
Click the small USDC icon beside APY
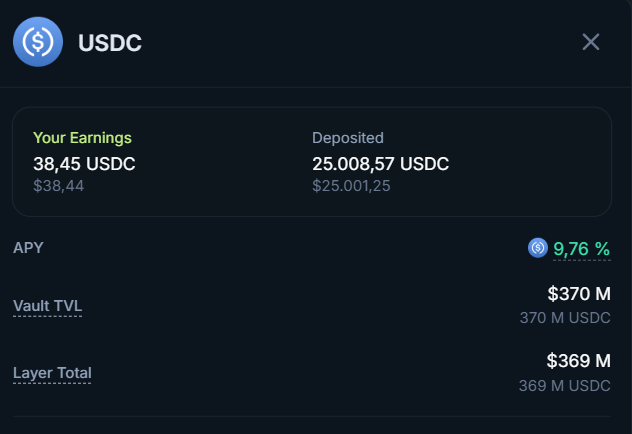click(538, 248)
